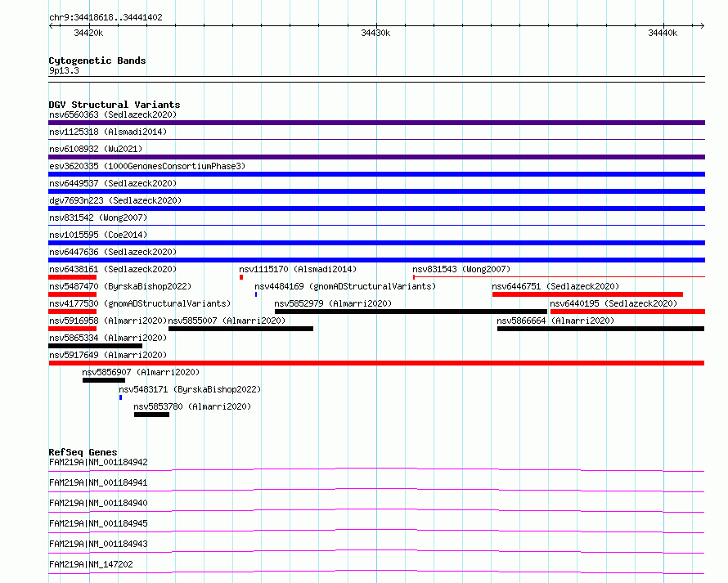
Task: Click the black bar under nsv5852979
Action: pos(411,312)
